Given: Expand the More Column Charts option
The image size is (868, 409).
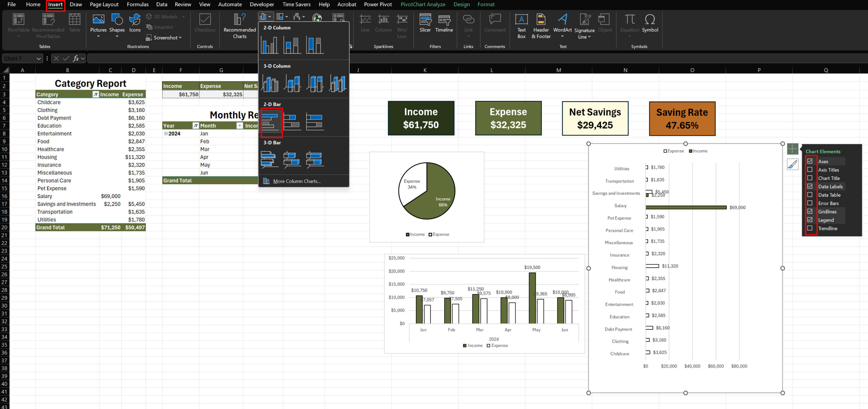Looking at the screenshot, I should 297,181.
